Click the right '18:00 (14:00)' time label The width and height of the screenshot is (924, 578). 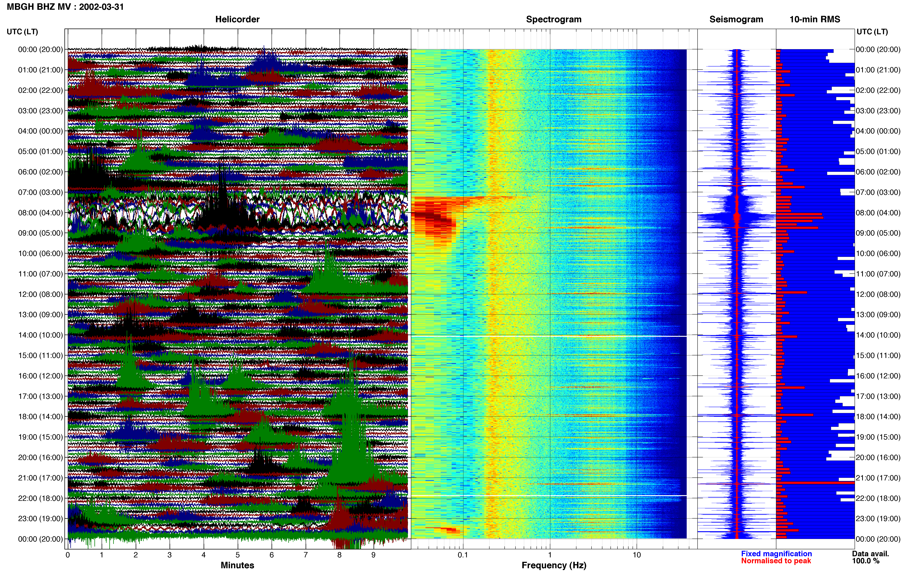click(878, 417)
